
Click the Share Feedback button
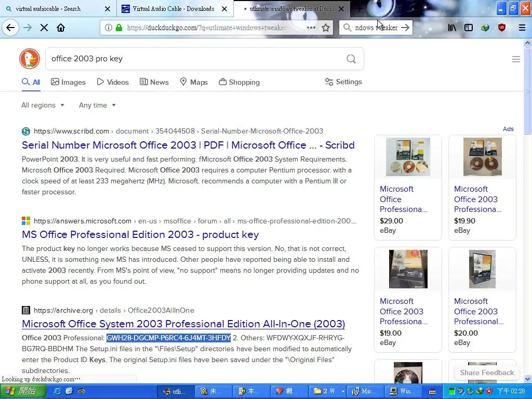click(486, 373)
